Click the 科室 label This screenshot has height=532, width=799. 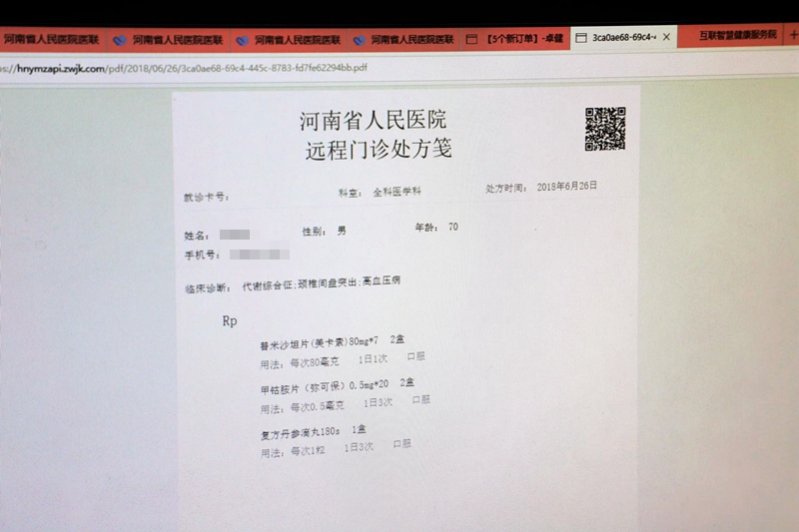click(x=351, y=193)
